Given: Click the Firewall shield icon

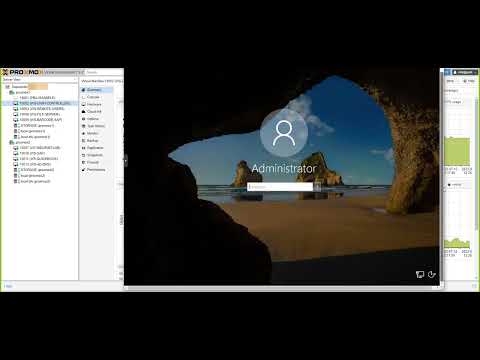Looking at the screenshot, I should click(x=84, y=162).
